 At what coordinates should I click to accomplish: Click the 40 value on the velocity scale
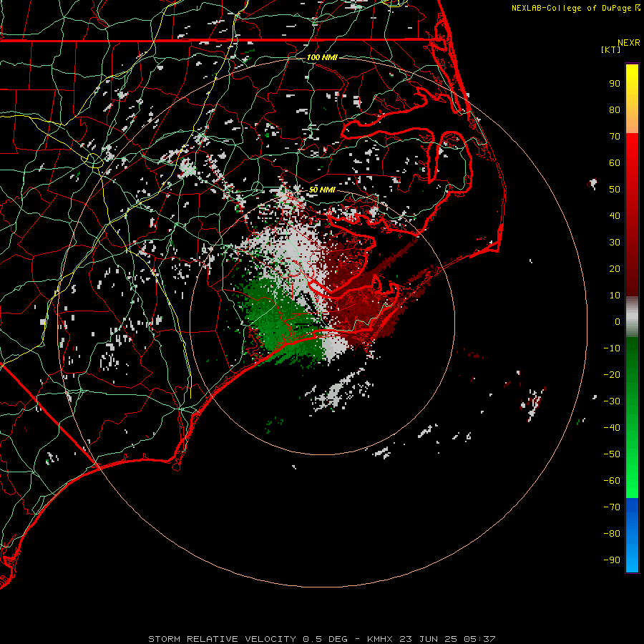point(615,216)
